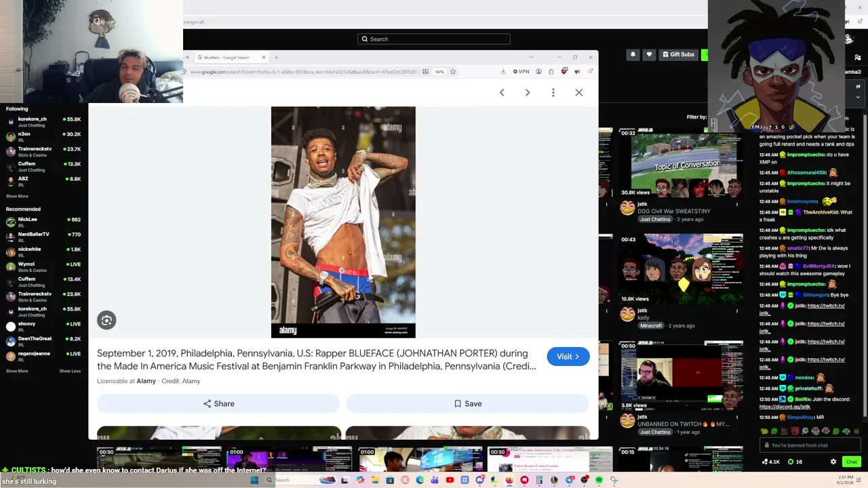Open korekore_ch channel in Following list
This screenshot has height=488, width=868.
point(44,122)
